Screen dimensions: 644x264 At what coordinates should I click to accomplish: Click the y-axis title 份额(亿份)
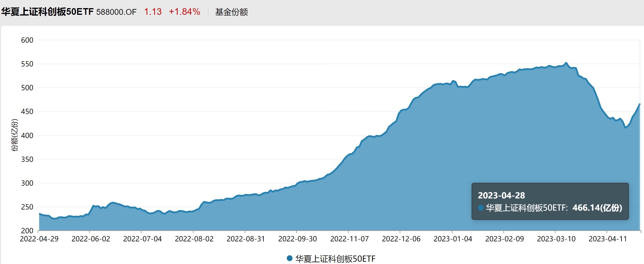14,135
